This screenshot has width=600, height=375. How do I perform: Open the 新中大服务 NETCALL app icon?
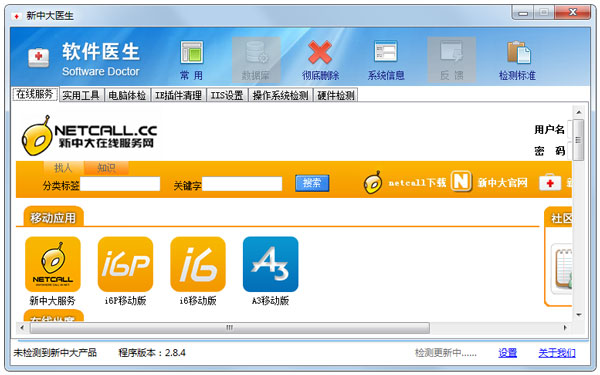[x=53, y=264]
